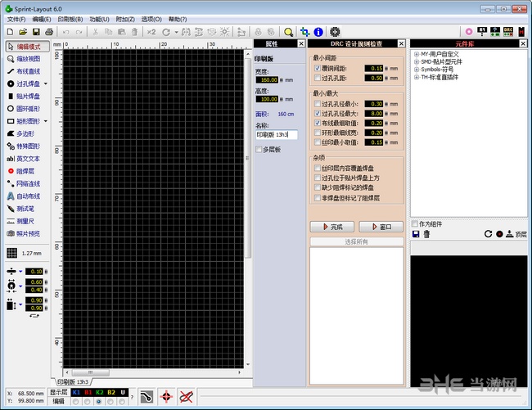Click the x2 duplicate icon

(151, 32)
